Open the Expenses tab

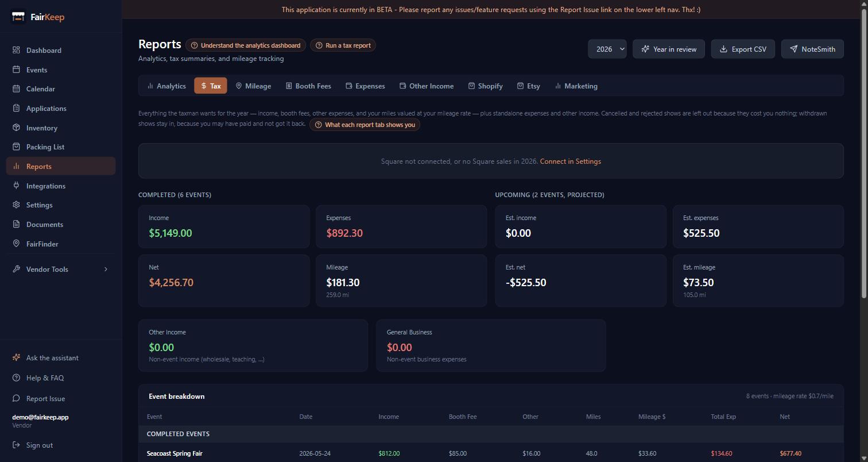pos(365,86)
